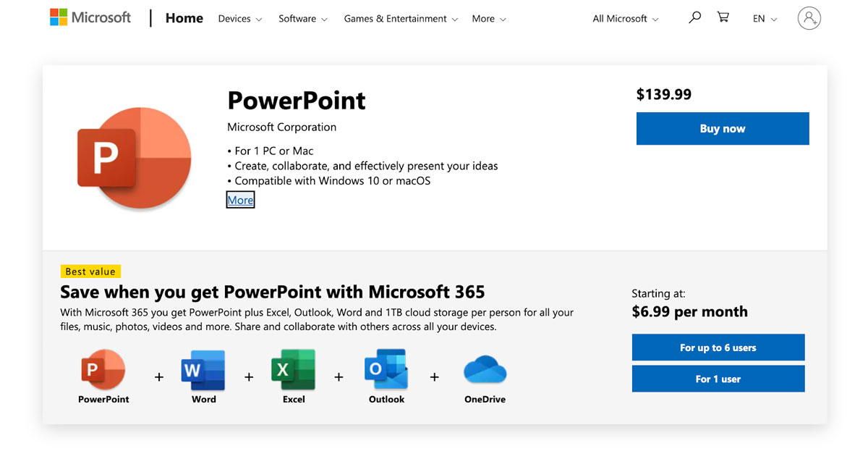Open the All Microsoft menu
Image resolution: width=868 pixels, height=459 pixels.
[626, 19]
